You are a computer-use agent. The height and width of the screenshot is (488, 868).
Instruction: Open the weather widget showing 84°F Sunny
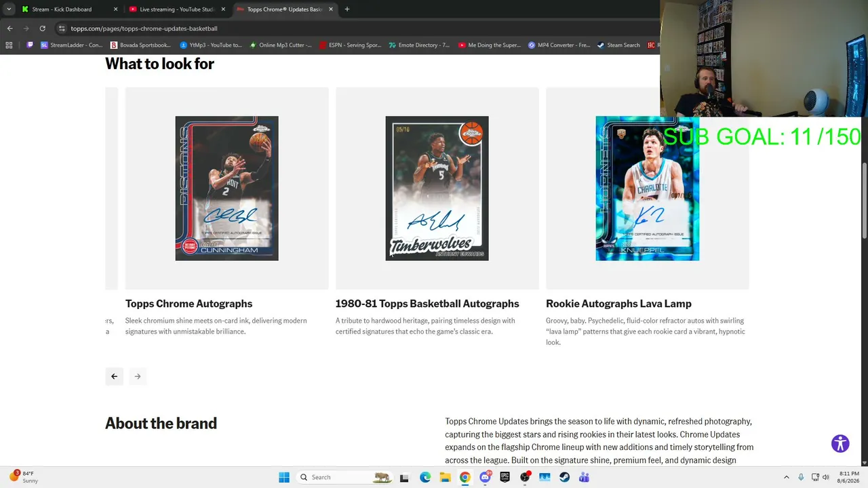24,476
